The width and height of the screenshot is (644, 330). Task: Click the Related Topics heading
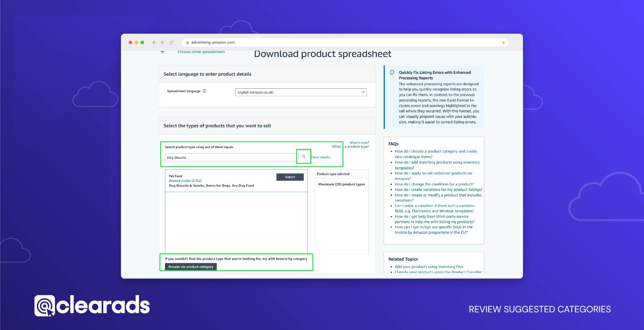pyautogui.click(x=403, y=259)
